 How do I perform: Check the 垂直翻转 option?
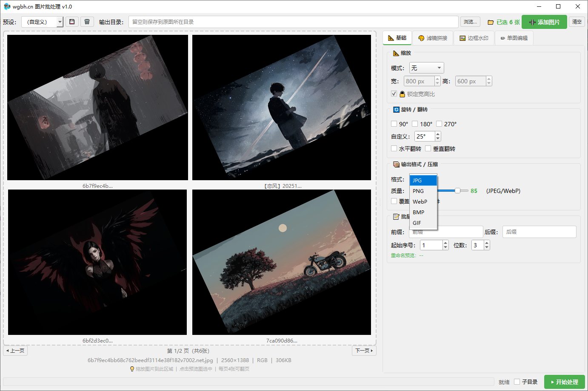pos(428,149)
